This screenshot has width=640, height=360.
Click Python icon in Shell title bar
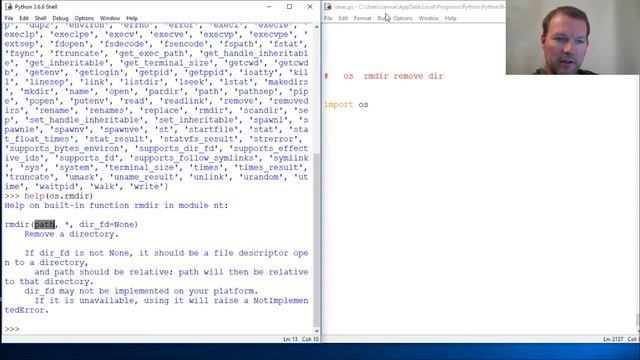pyautogui.click(x=8, y=7)
